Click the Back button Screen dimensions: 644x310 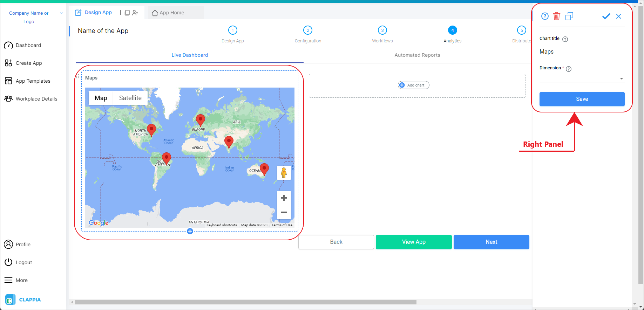[336, 242]
